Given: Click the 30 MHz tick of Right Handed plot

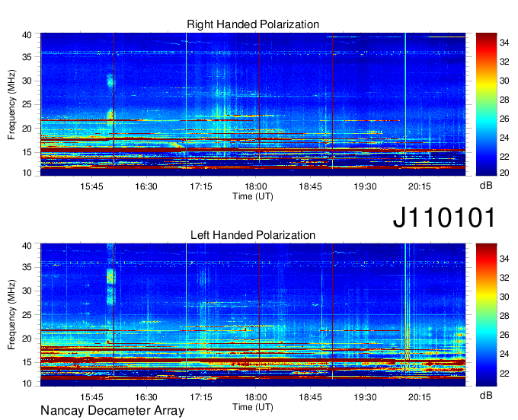Looking at the screenshot, I should coord(27,81).
